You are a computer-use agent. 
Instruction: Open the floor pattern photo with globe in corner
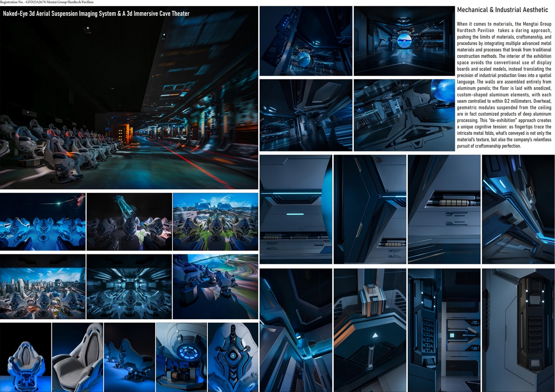point(404,115)
